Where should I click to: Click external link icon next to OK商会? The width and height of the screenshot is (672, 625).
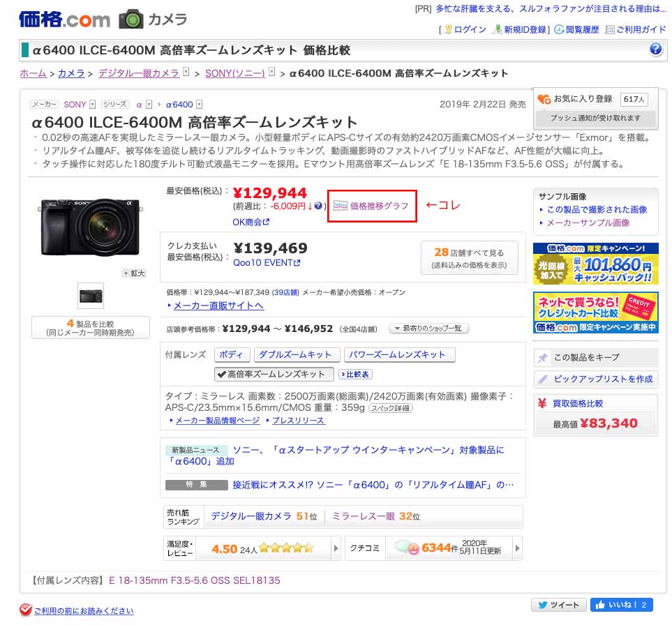click(x=266, y=222)
